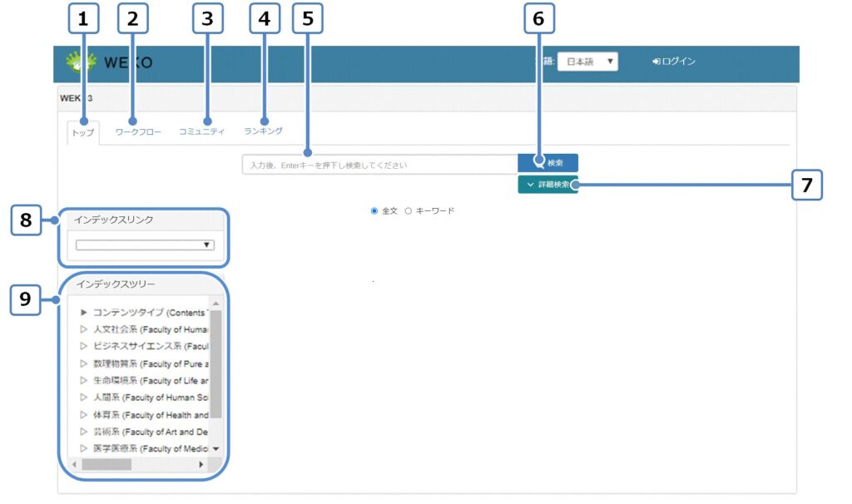Select the キーワード radio button
Viewport: 852px width, 504px height.
pos(409,211)
